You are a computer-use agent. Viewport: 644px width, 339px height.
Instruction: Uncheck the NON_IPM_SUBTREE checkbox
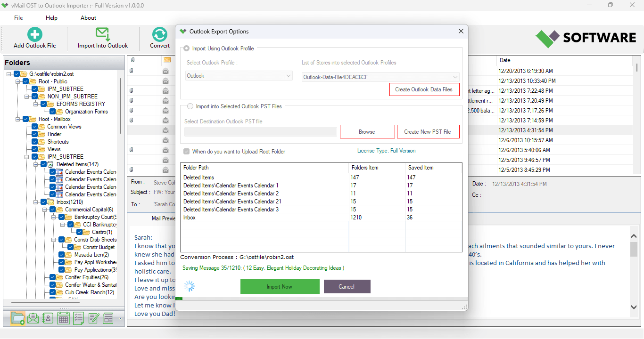tap(35, 97)
